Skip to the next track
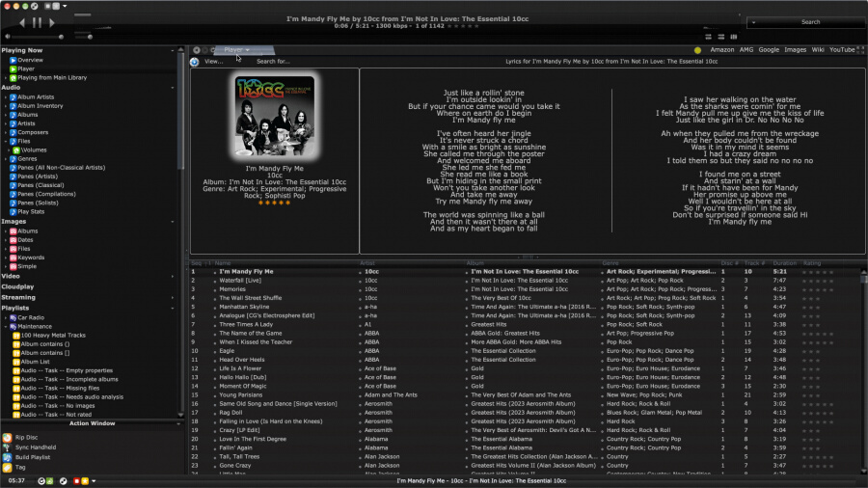Viewport: 868px width, 488px height. [x=51, y=23]
